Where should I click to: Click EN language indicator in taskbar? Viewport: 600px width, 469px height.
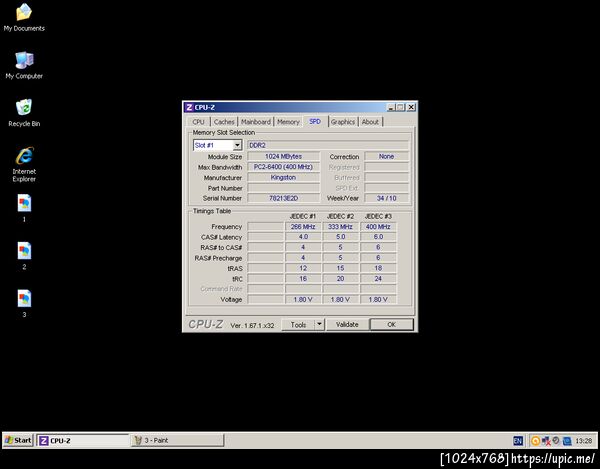[x=517, y=441]
